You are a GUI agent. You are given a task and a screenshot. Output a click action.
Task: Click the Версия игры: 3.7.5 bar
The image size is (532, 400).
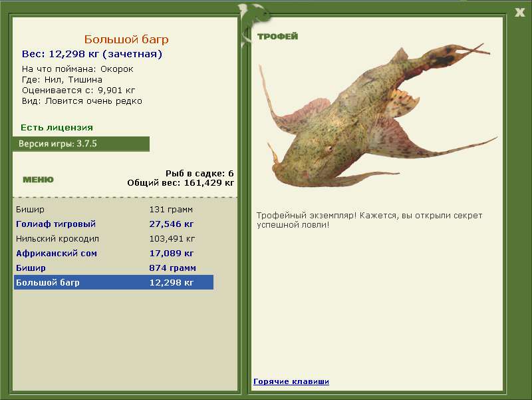(x=80, y=144)
